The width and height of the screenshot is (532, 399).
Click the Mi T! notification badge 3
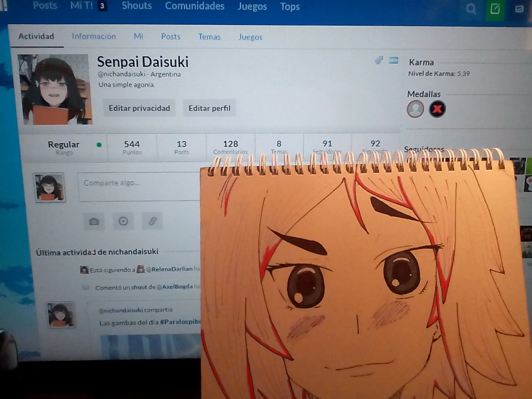pyautogui.click(x=102, y=6)
